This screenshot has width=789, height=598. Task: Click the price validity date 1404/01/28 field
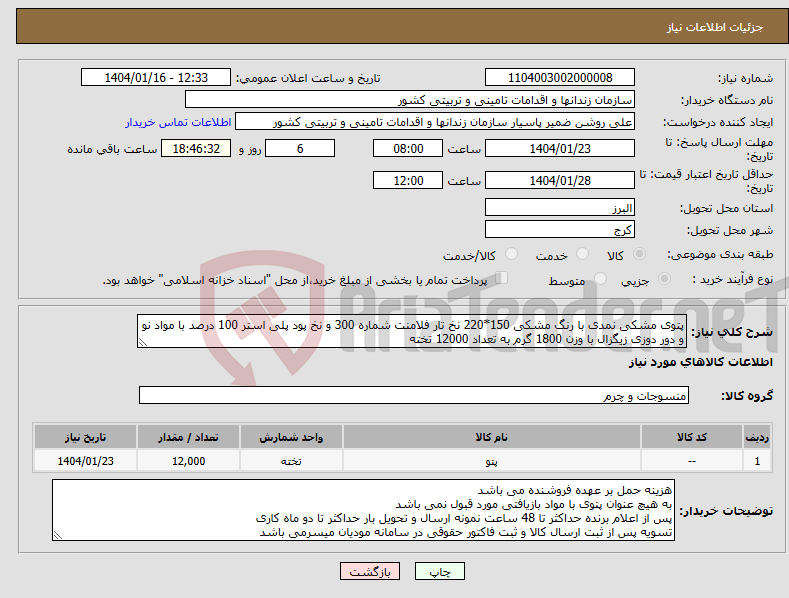(x=560, y=180)
